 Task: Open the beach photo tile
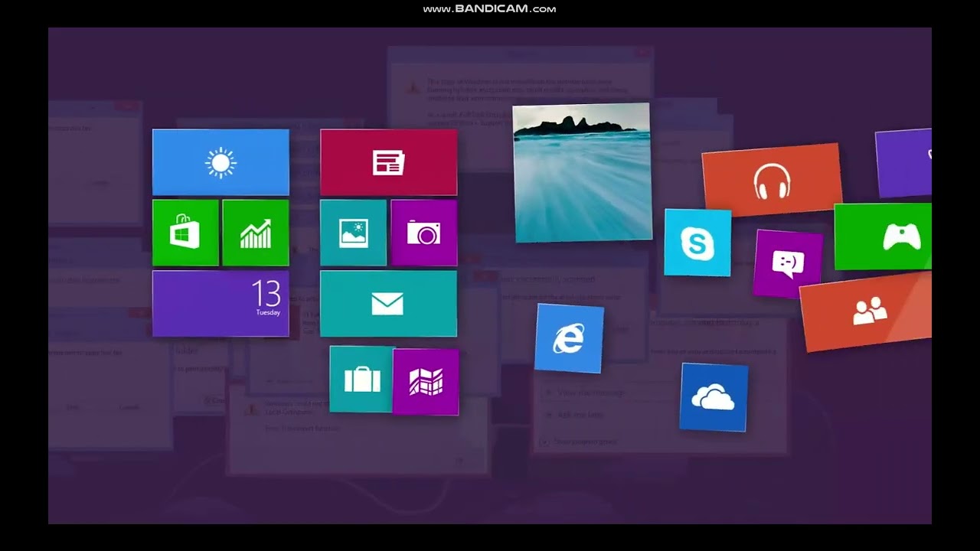583,173
